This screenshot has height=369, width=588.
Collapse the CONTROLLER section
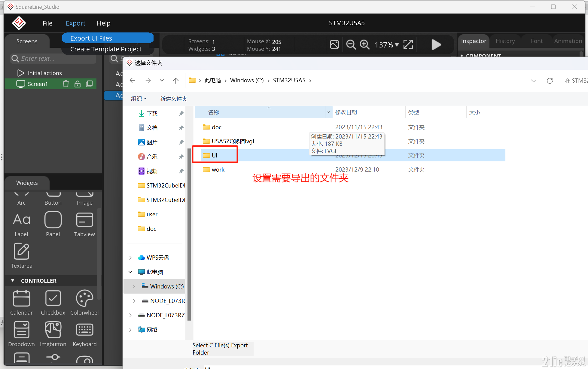point(13,281)
